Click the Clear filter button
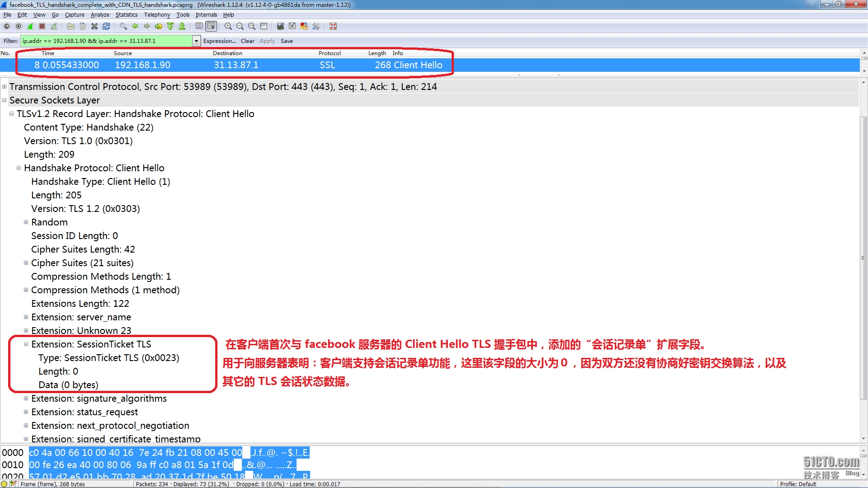 247,41
